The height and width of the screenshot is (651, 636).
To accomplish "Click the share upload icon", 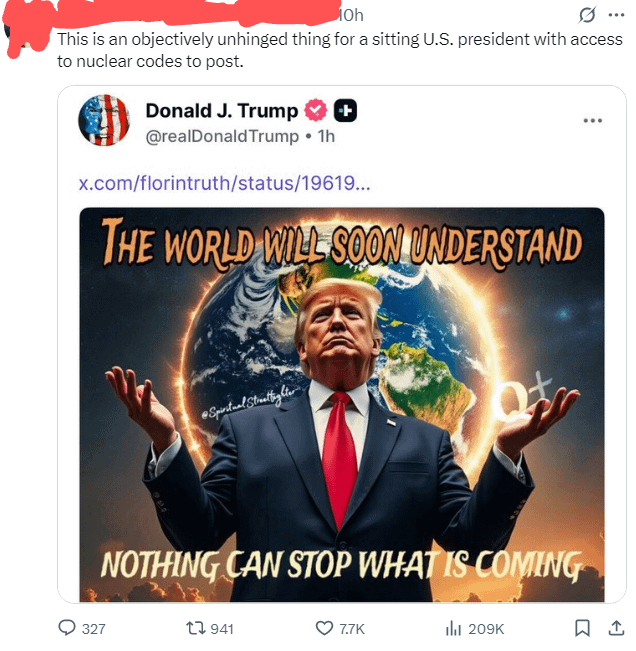I will pyautogui.click(x=616, y=628).
